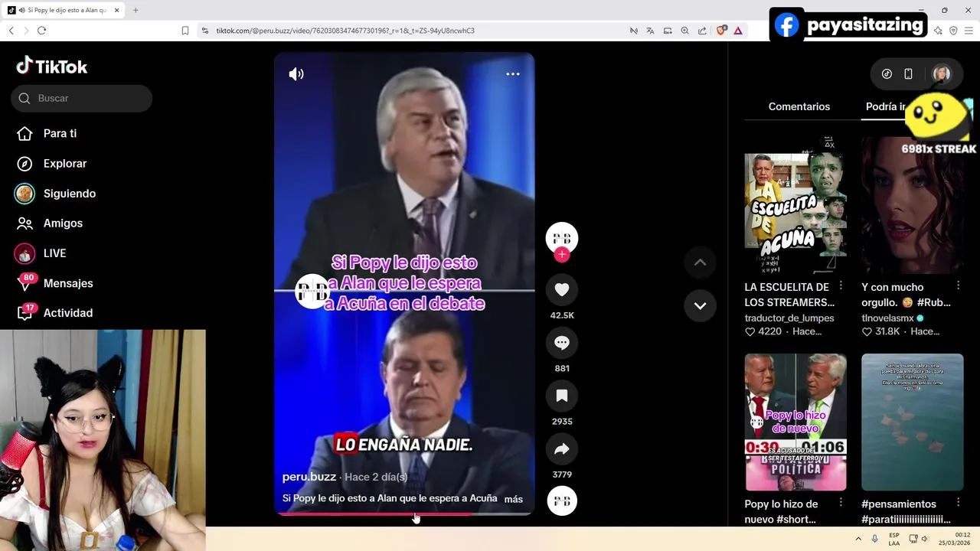Open the taskbar volume control
Image resolution: width=980 pixels, height=551 pixels.
point(925,539)
